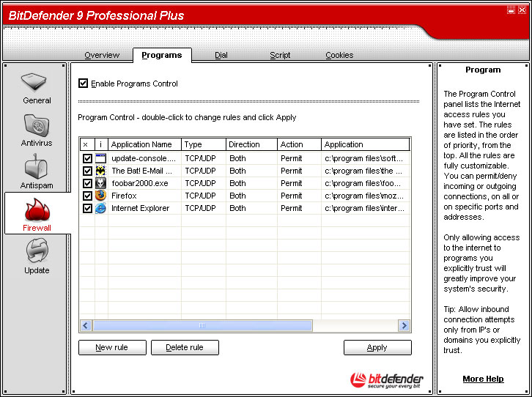Click Permit in the Internet Explorer row

pos(292,208)
